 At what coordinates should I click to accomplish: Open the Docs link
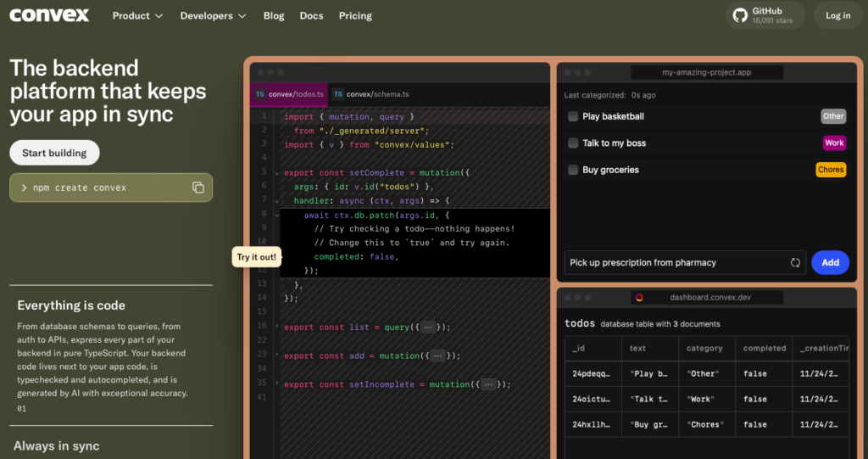tap(312, 15)
